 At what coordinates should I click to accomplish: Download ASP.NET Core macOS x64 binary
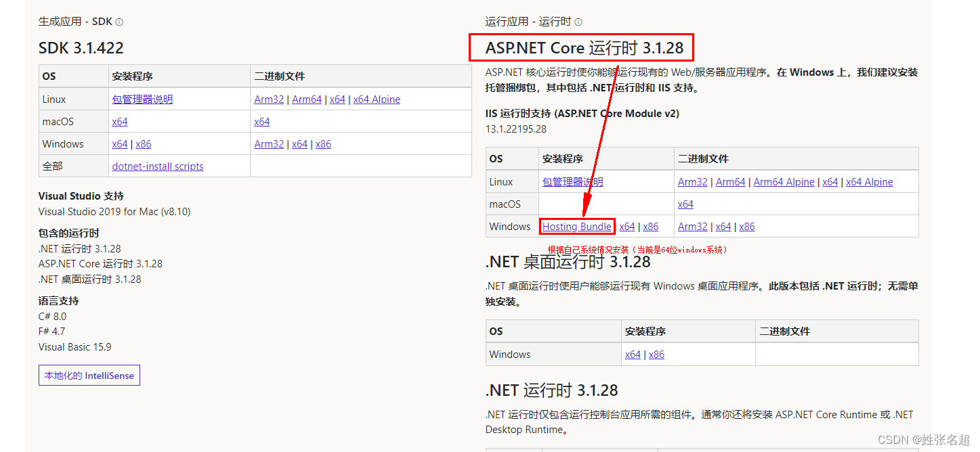[685, 204]
